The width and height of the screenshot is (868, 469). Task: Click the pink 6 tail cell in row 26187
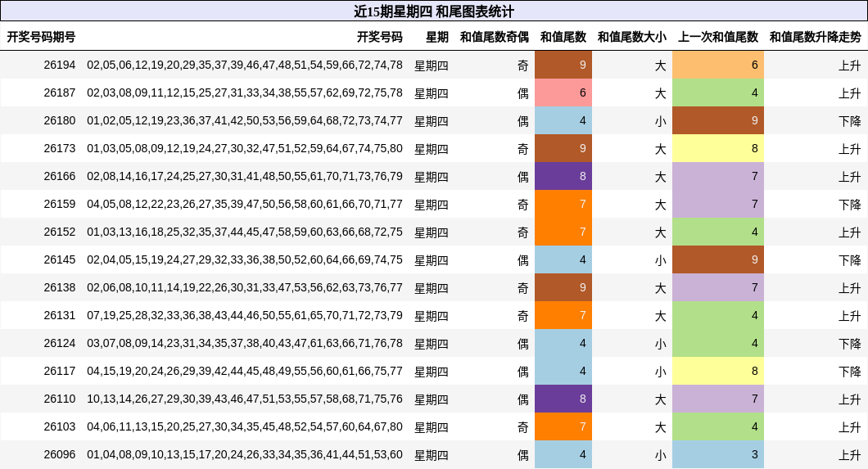tap(563, 92)
